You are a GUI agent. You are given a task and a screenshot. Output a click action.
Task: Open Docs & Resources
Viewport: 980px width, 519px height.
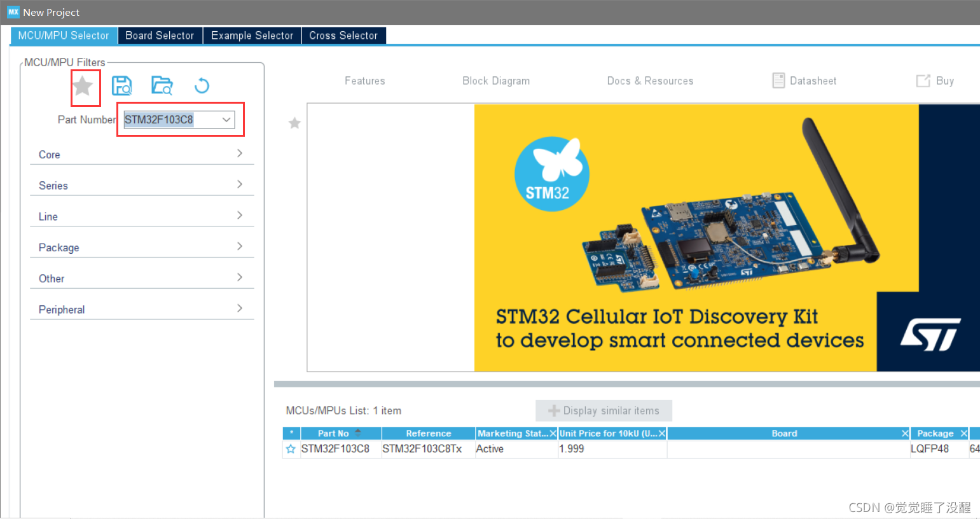coord(650,81)
